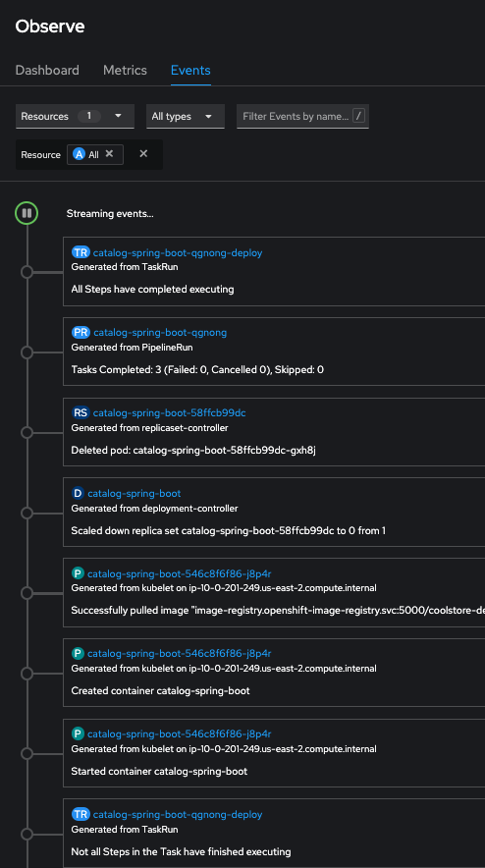Expand the All types dropdown
Image resolution: width=485 pixels, height=868 pixels.
[185, 116]
